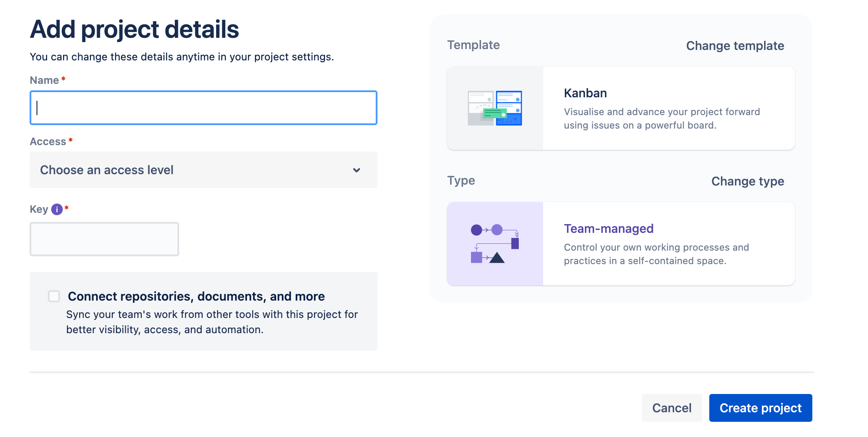Click the Key info icon
Screen dimensions: 868x437
coord(57,209)
